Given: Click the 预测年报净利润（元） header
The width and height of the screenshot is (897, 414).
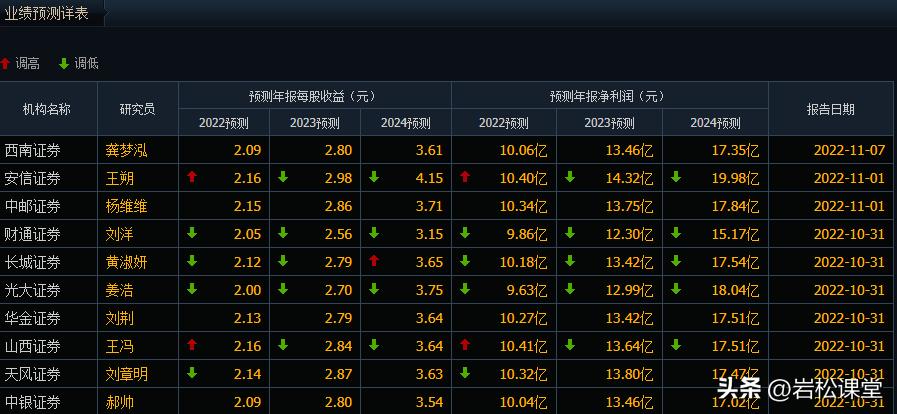Looking at the screenshot, I should coord(609,96).
